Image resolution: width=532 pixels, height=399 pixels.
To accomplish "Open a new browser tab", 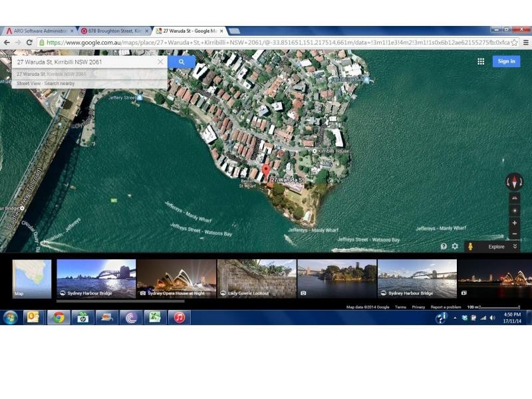I will (x=235, y=31).
